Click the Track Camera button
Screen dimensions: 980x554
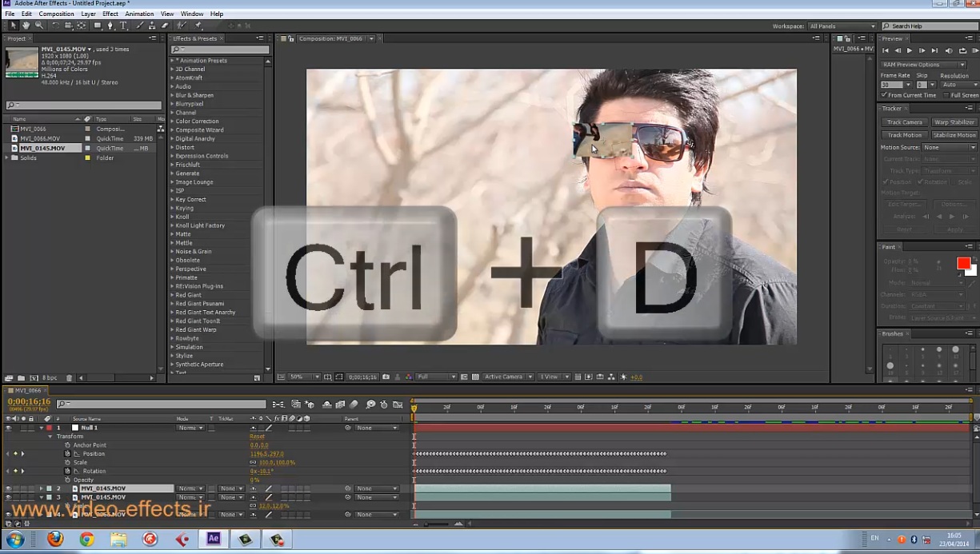[x=904, y=122]
